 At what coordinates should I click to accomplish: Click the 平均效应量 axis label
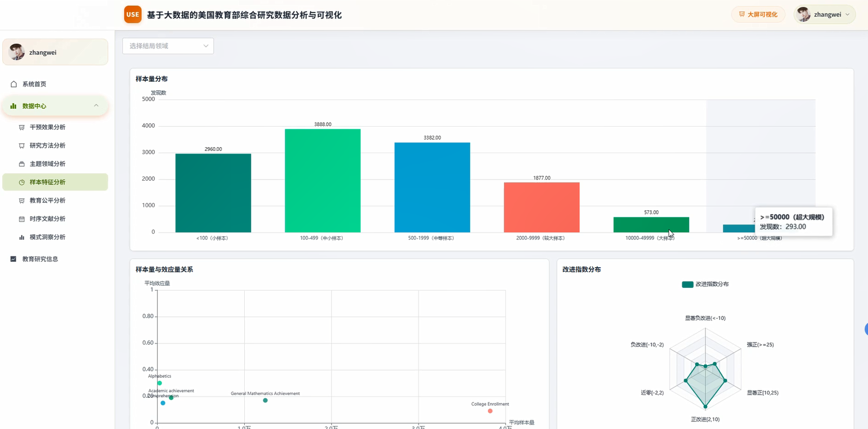(157, 283)
